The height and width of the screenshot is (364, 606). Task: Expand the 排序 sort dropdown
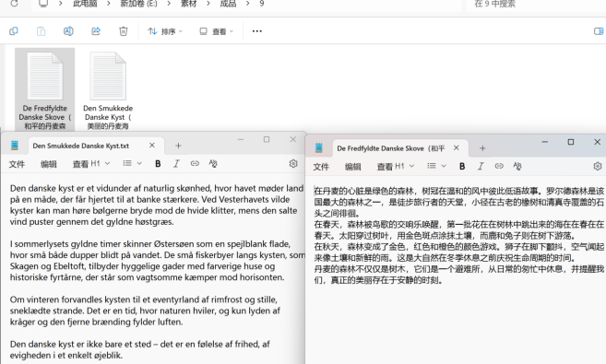coord(165,31)
